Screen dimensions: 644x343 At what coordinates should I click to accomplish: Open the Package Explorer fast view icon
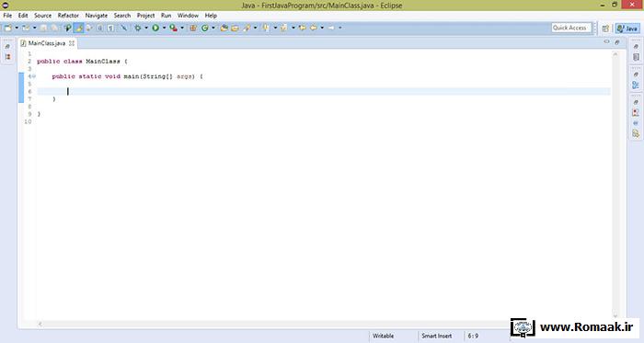tap(7, 57)
